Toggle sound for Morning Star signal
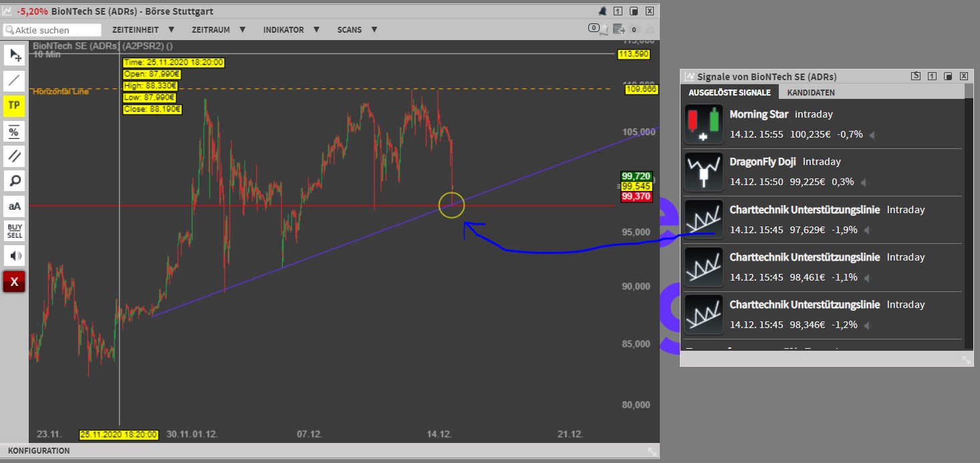This screenshot has height=463, width=980. [872, 135]
